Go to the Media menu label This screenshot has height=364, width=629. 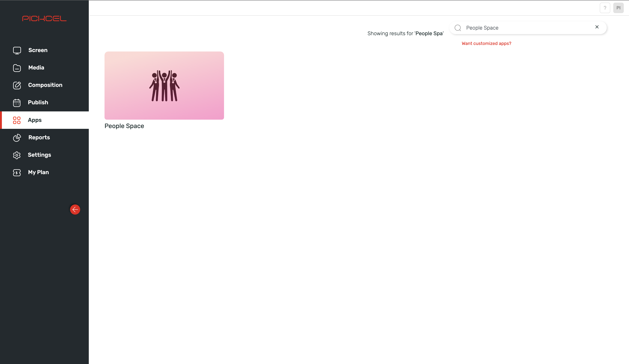click(x=36, y=68)
